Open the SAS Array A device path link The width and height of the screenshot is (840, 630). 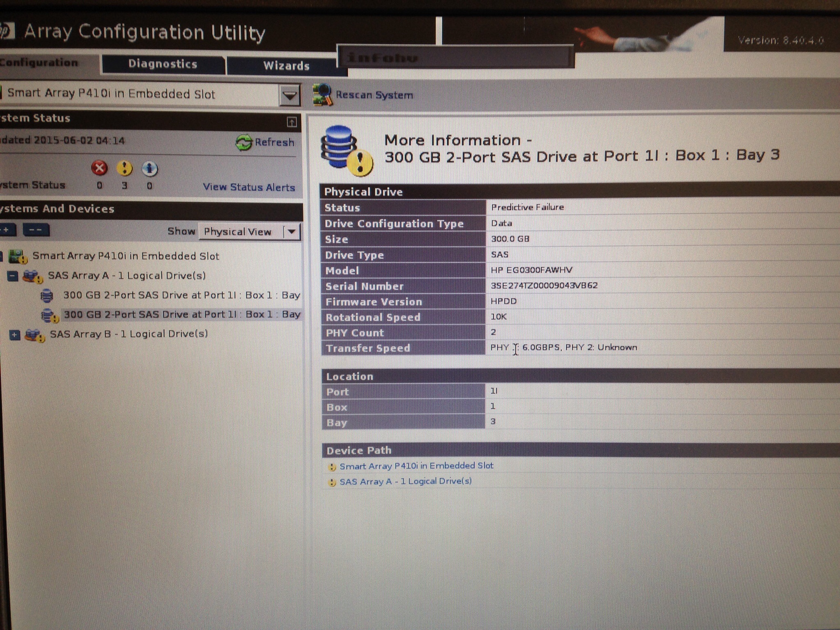click(405, 481)
